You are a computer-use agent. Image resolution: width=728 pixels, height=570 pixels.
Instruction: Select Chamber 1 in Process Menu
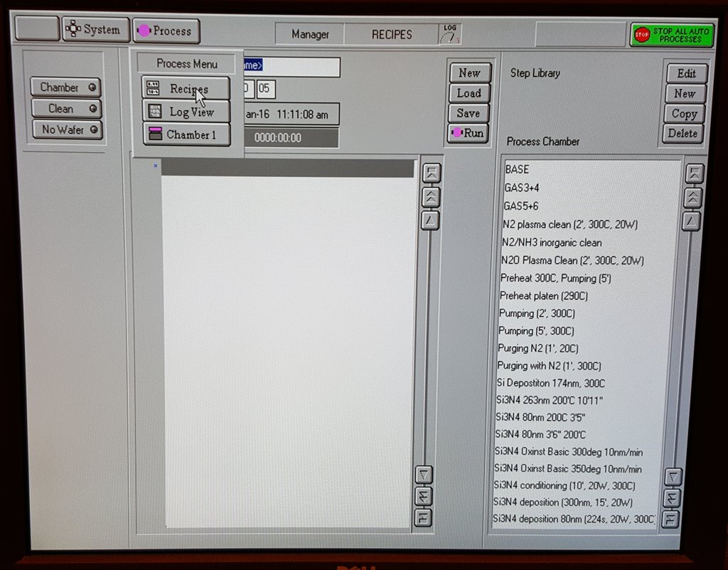point(188,134)
